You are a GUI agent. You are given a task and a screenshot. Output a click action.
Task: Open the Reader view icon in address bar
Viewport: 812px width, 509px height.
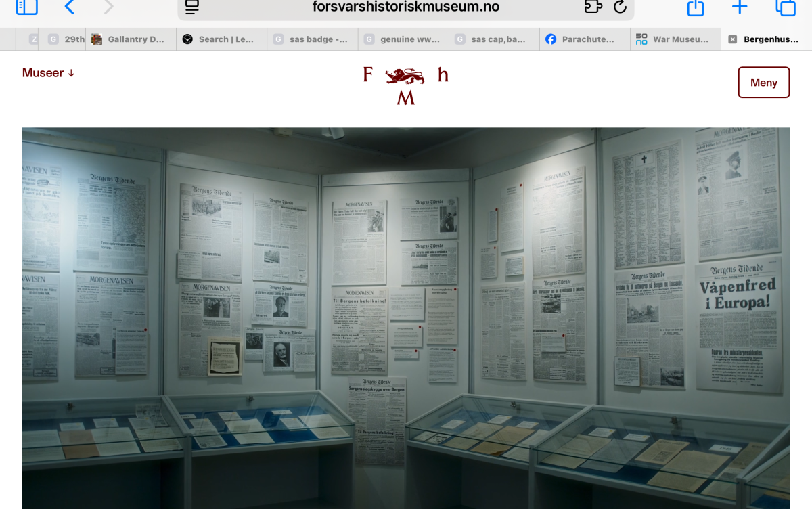[191, 8]
